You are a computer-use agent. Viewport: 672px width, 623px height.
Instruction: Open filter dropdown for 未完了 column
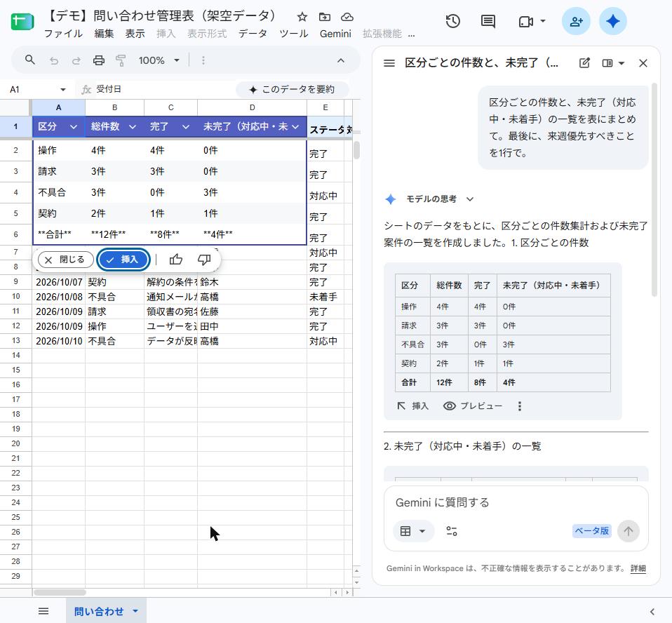[x=295, y=127]
